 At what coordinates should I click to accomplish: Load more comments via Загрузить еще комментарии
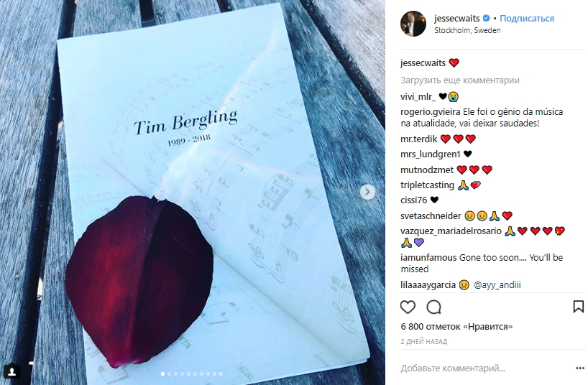[460, 80]
